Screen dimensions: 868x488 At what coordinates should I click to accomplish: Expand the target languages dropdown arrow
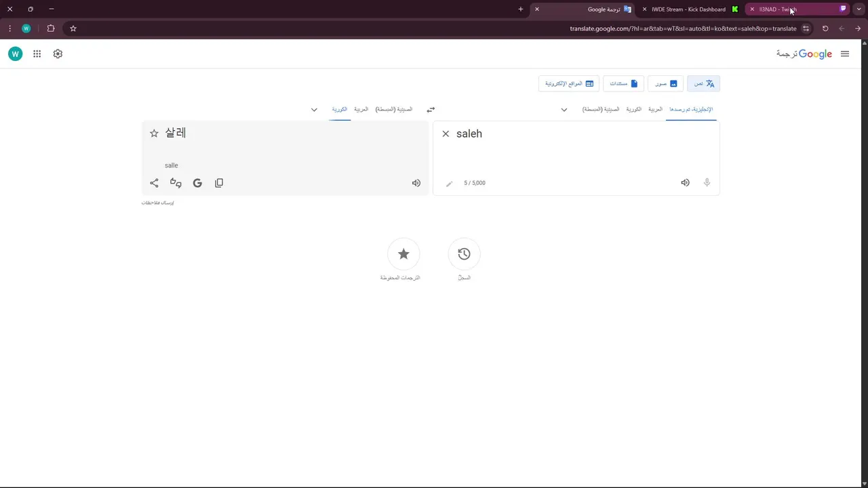coord(314,110)
